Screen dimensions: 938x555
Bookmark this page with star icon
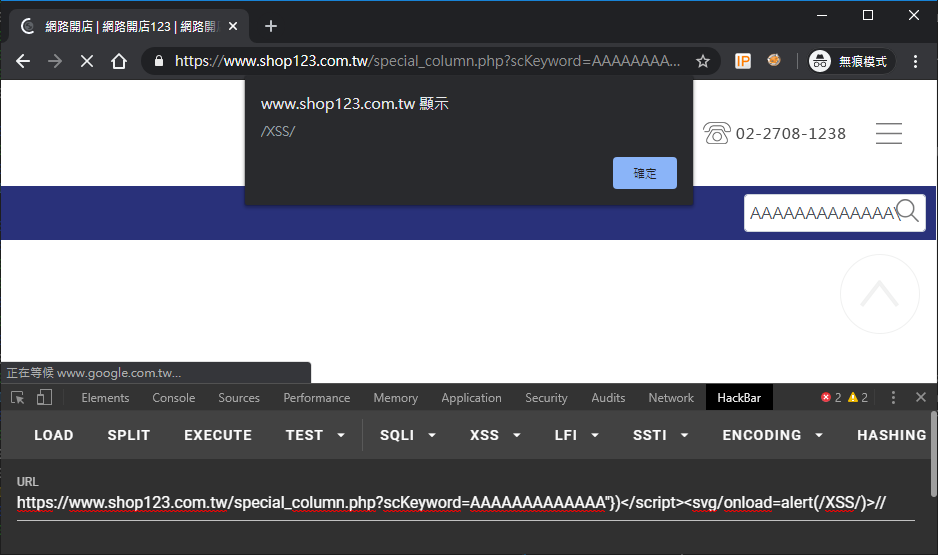[703, 61]
